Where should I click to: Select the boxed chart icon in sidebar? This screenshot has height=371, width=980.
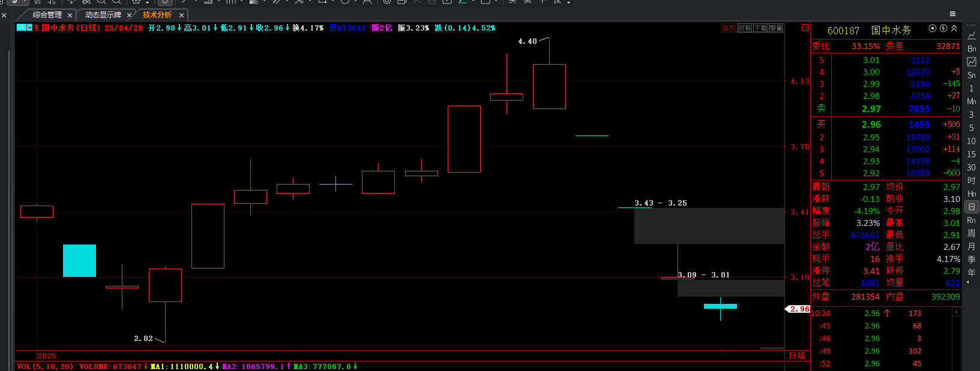[972, 62]
